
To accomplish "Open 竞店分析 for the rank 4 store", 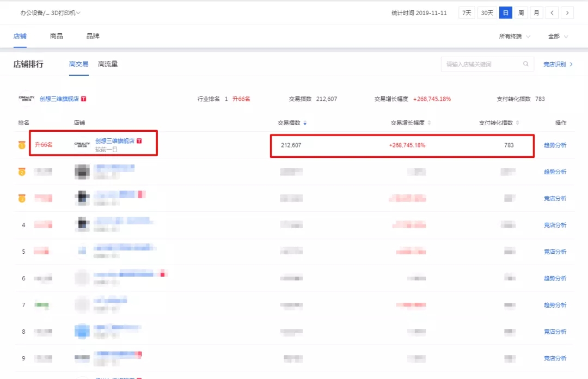I will point(555,225).
